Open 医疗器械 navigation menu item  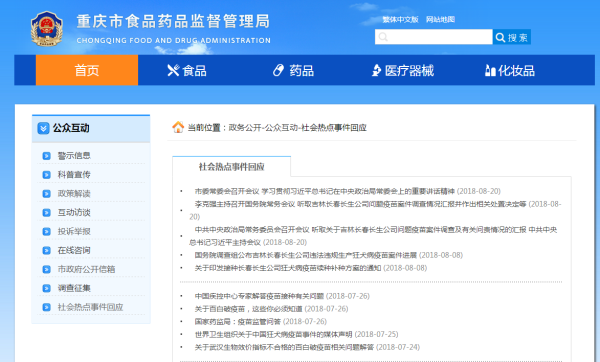pos(403,70)
